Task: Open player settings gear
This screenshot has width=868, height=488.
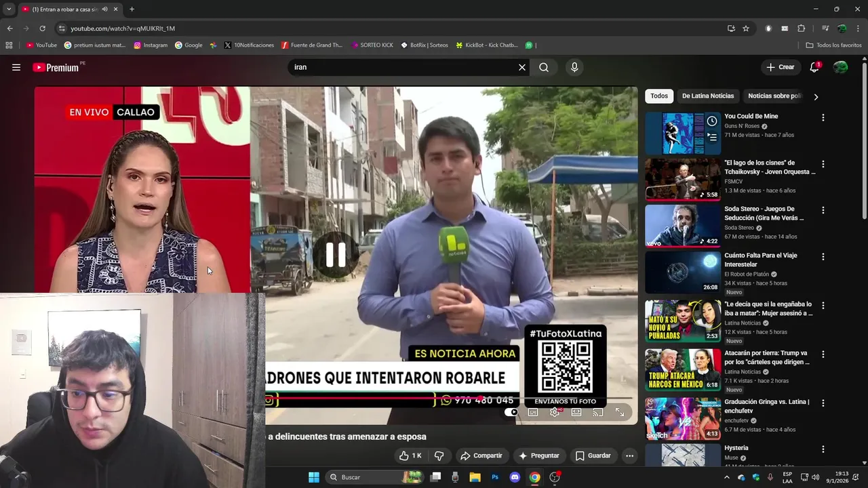Action: pos(555,412)
